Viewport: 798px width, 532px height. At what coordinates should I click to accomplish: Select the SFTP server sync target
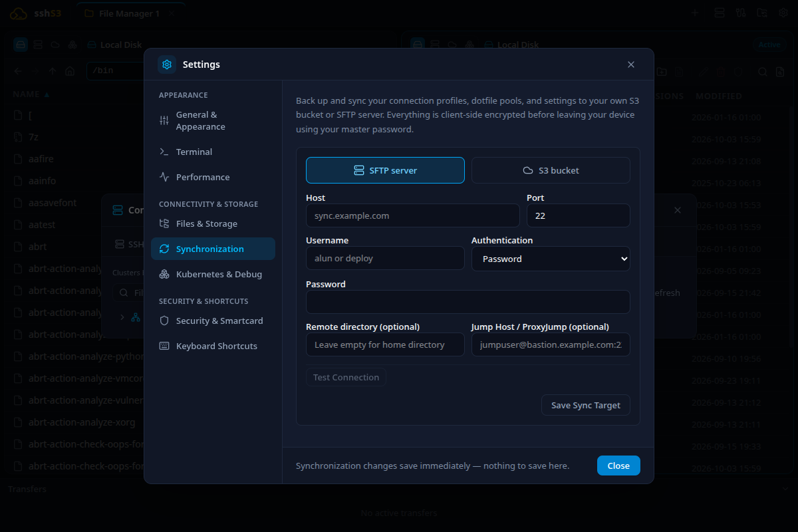[385, 170]
